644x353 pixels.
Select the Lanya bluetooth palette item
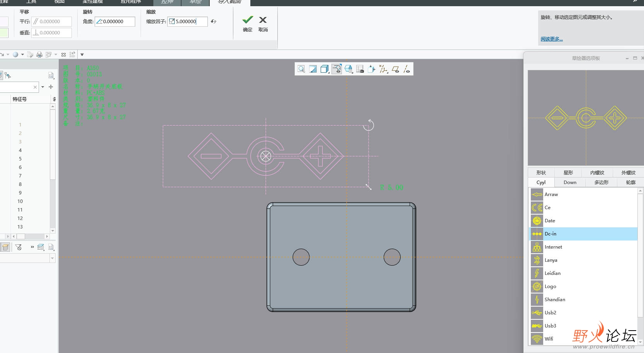(x=583, y=260)
